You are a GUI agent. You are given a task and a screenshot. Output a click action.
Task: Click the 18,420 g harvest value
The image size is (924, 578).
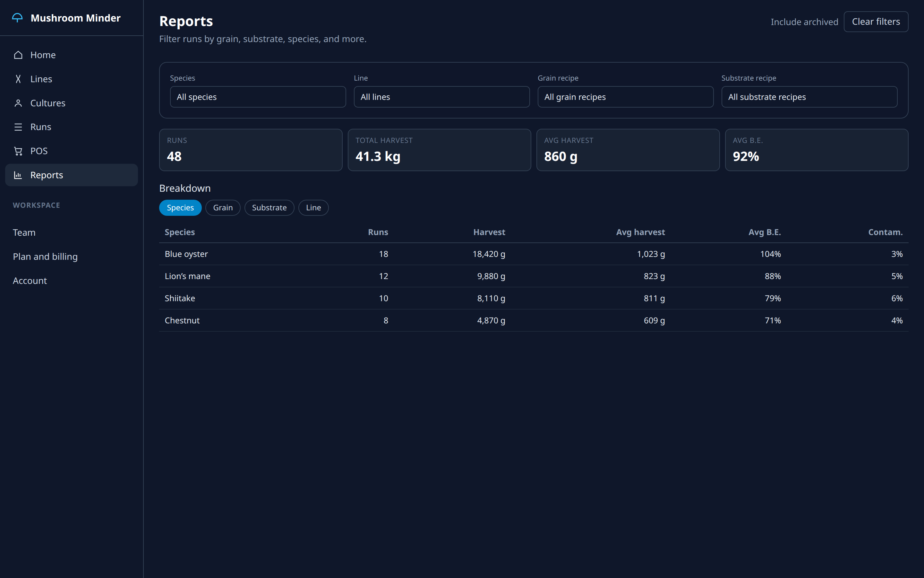tap(489, 254)
